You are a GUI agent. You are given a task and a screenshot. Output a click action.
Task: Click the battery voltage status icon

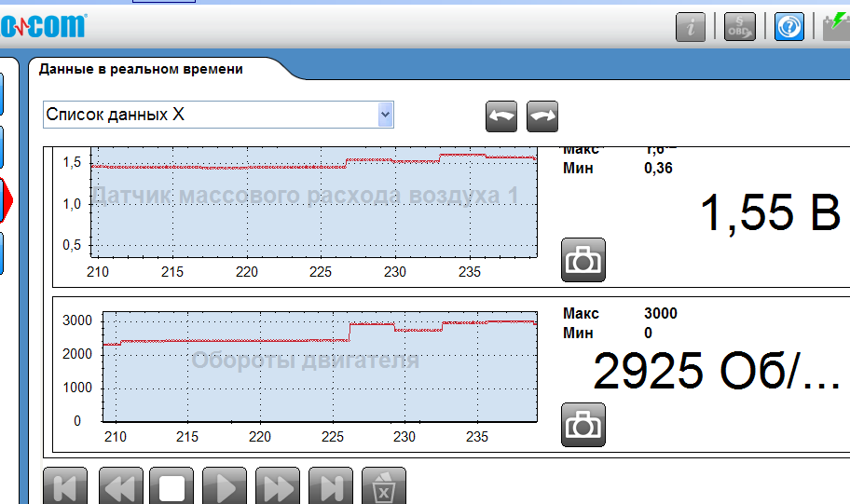pyautogui.click(x=836, y=27)
